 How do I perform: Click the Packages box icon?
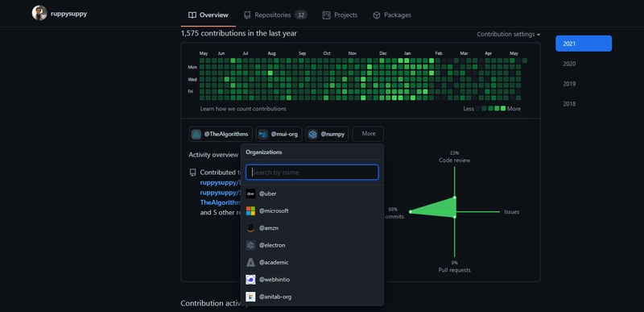(377, 15)
